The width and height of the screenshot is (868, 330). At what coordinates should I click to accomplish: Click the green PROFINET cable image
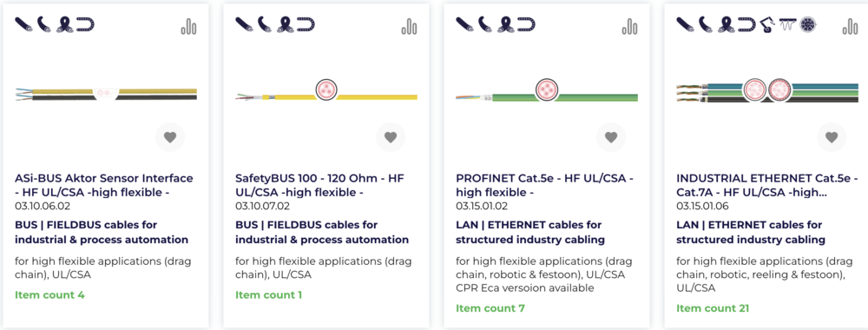click(x=546, y=91)
